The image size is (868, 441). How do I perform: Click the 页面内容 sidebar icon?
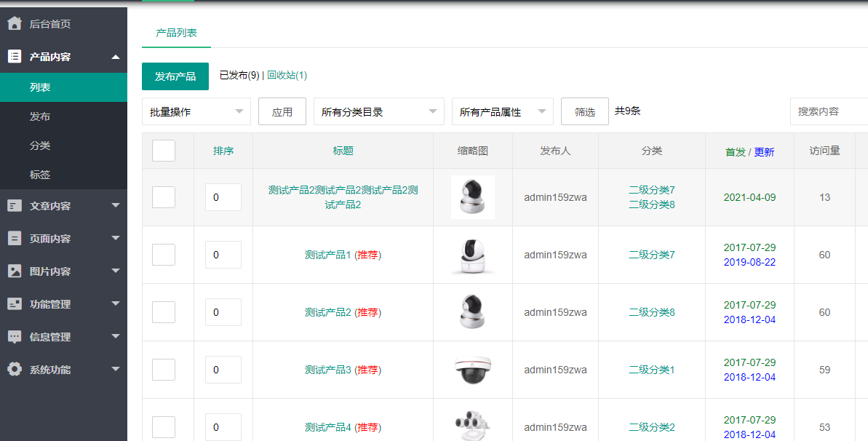click(14, 239)
